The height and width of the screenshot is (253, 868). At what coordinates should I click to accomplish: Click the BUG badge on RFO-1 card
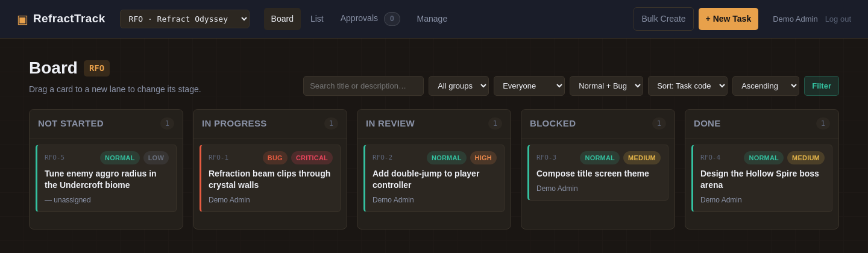(275, 158)
